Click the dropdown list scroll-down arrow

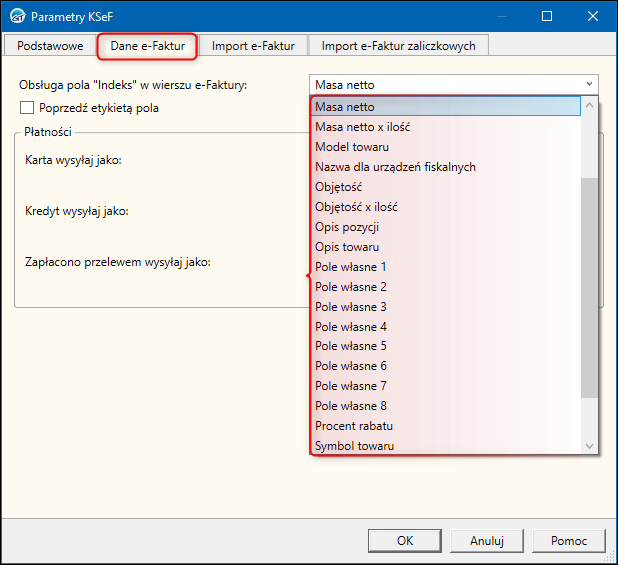point(589,446)
